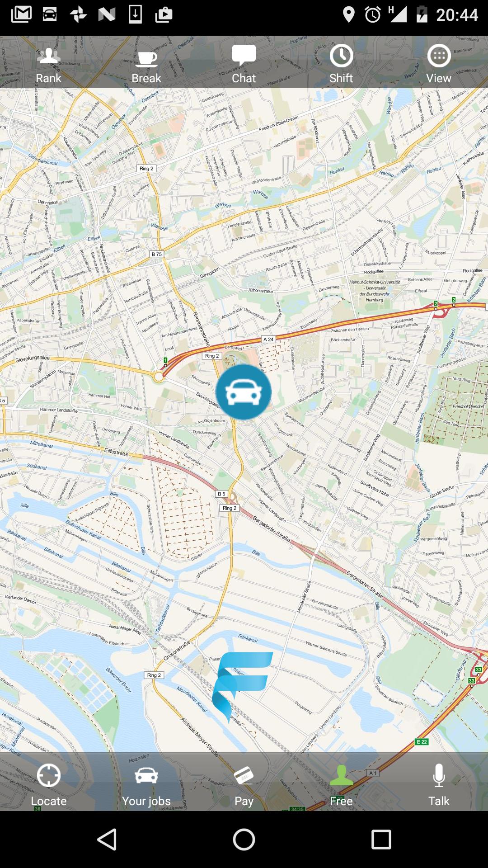Click the A 24 highway label

268,339
